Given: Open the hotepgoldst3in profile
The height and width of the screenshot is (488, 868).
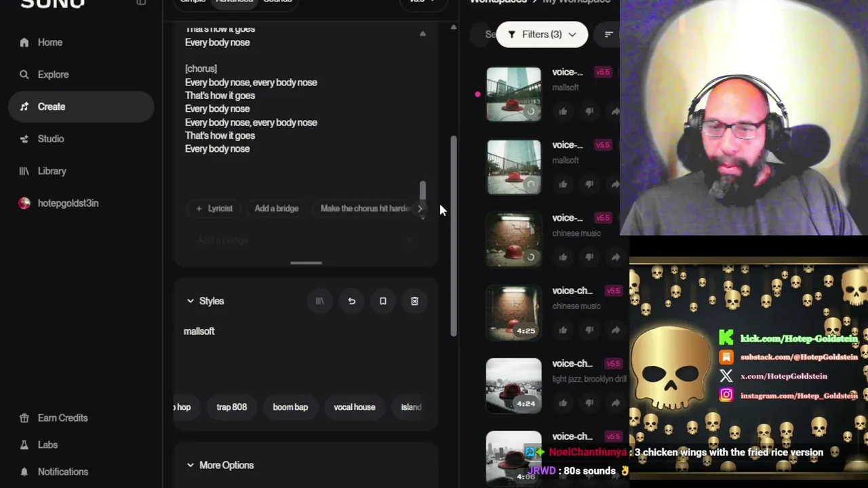Looking at the screenshot, I should pos(68,203).
